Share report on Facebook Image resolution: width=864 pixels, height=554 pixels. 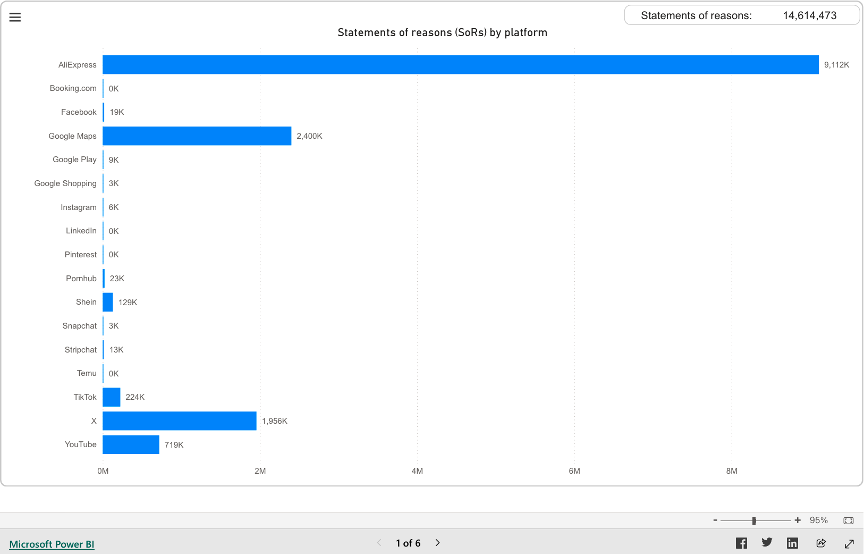tap(741, 543)
